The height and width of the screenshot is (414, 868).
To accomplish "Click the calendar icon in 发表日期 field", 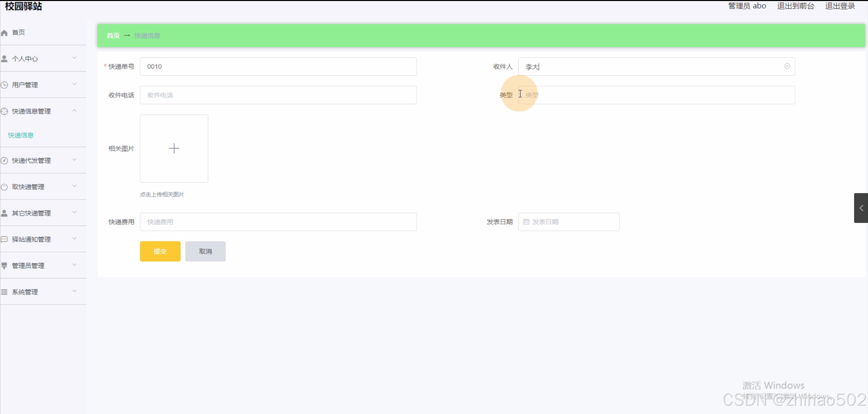I will (526, 222).
